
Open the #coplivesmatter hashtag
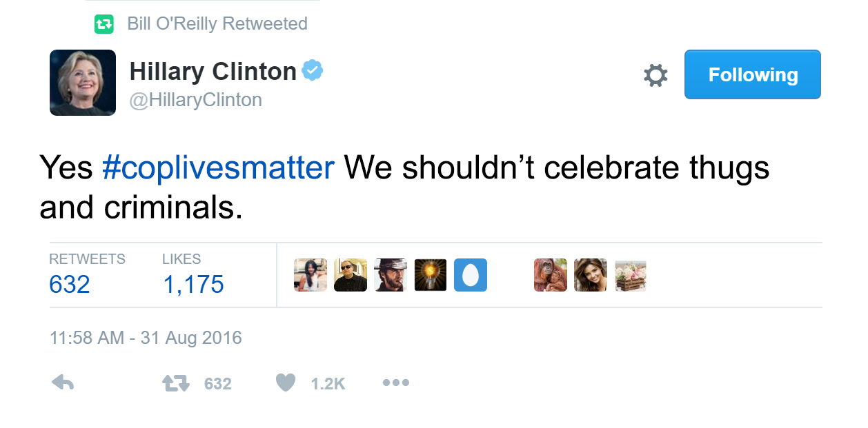tap(218, 168)
